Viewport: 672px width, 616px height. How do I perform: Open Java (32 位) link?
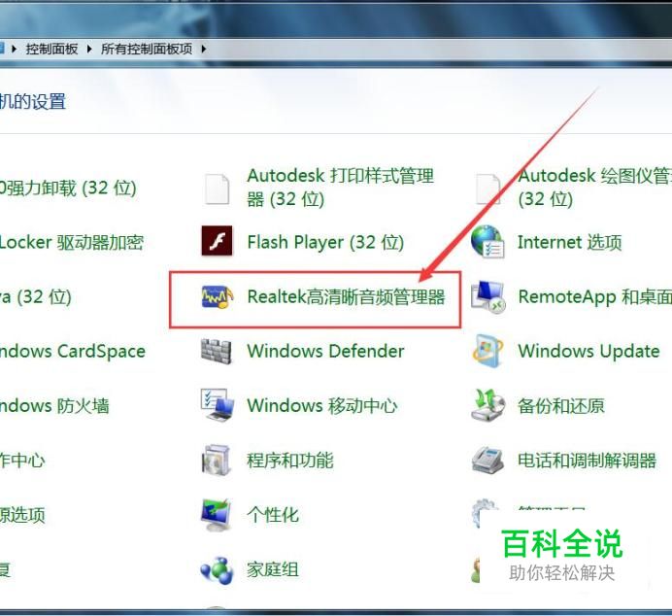coord(36,296)
